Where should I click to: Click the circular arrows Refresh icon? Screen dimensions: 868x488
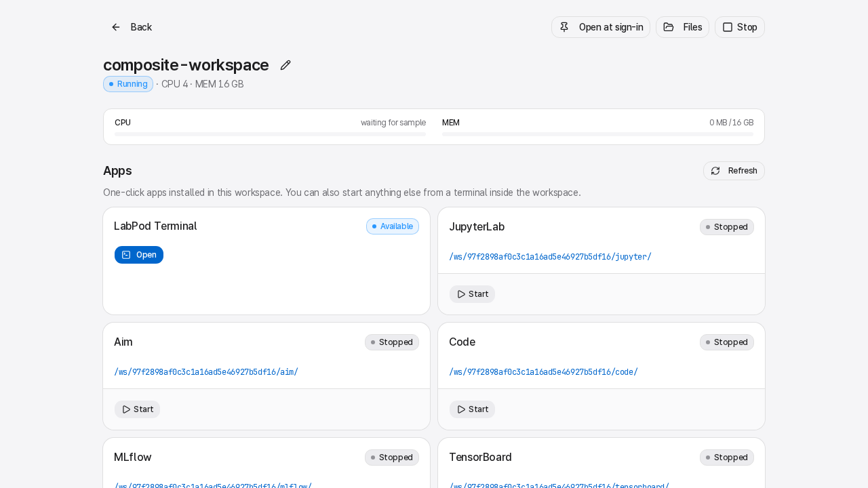(715, 171)
